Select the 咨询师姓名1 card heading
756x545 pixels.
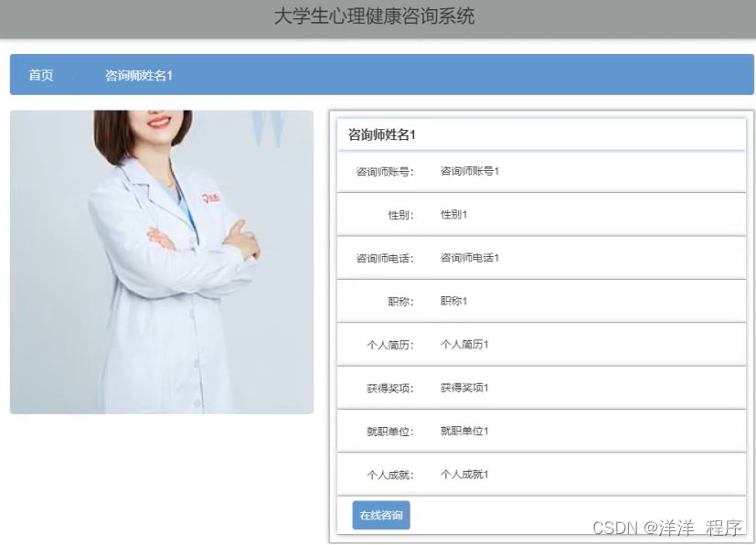click(x=382, y=134)
